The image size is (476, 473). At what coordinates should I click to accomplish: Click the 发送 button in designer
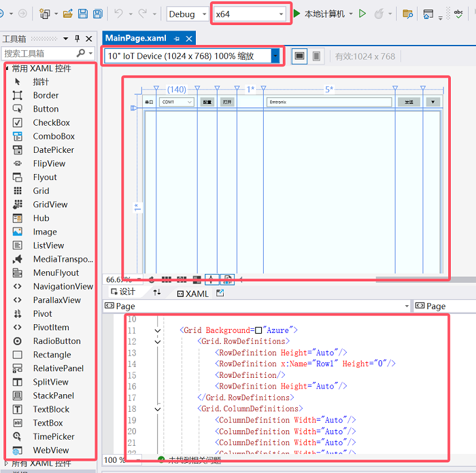[409, 102]
